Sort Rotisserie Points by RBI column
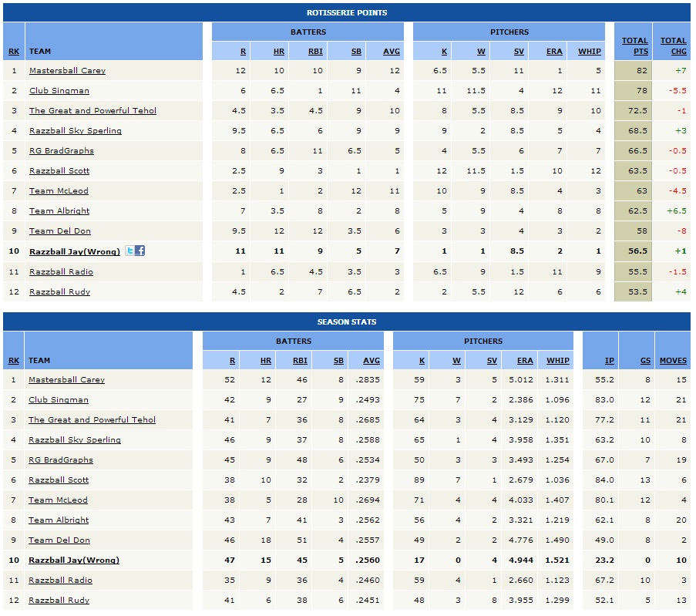This screenshot has width=696, height=616. [x=315, y=52]
